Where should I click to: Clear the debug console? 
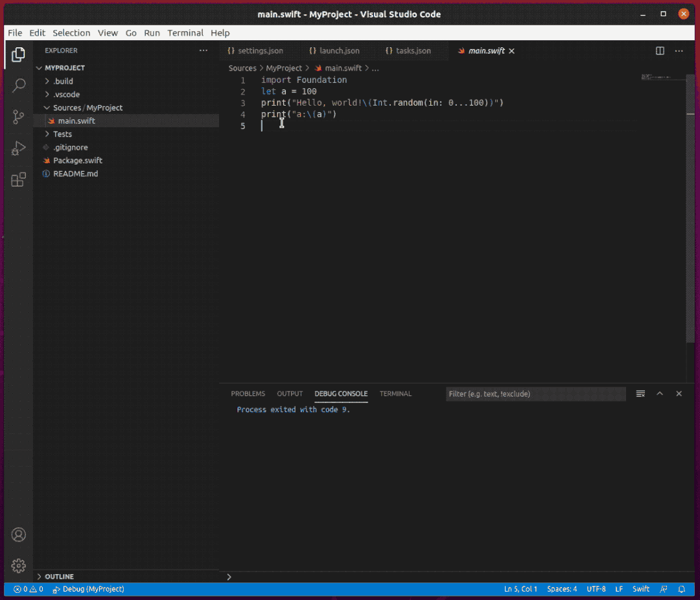coord(640,394)
